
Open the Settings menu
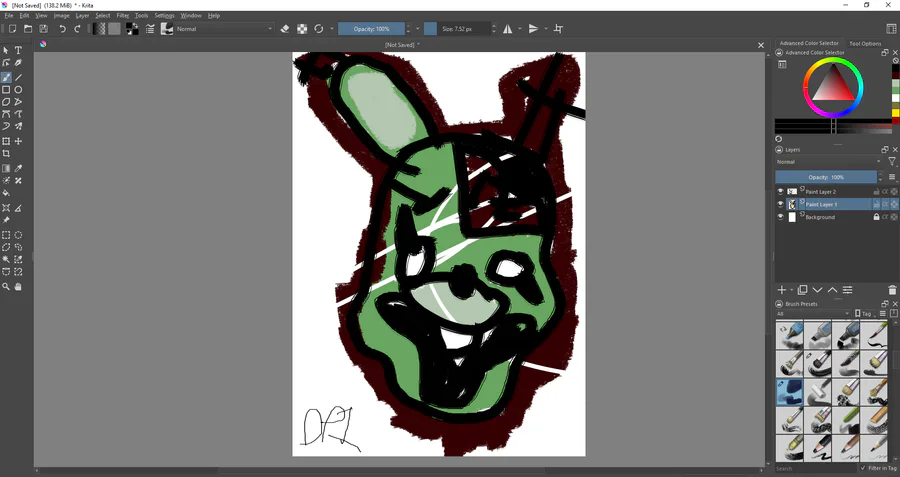click(164, 15)
